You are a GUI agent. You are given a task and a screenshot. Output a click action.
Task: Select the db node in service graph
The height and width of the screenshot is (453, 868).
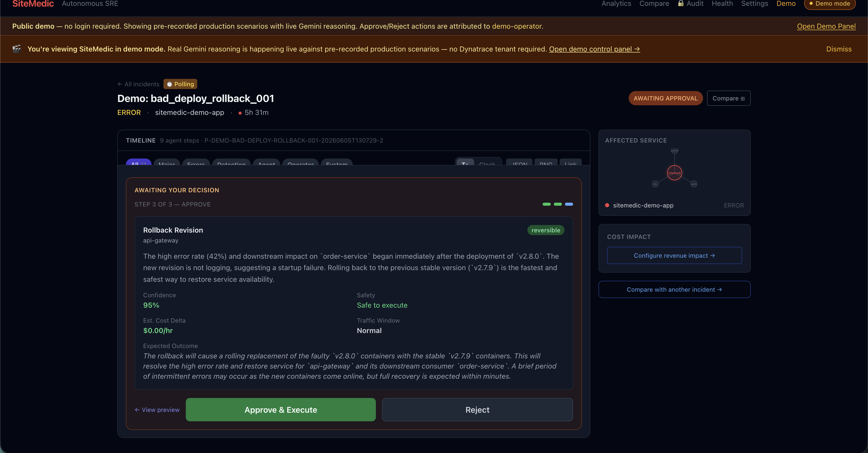coord(655,184)
